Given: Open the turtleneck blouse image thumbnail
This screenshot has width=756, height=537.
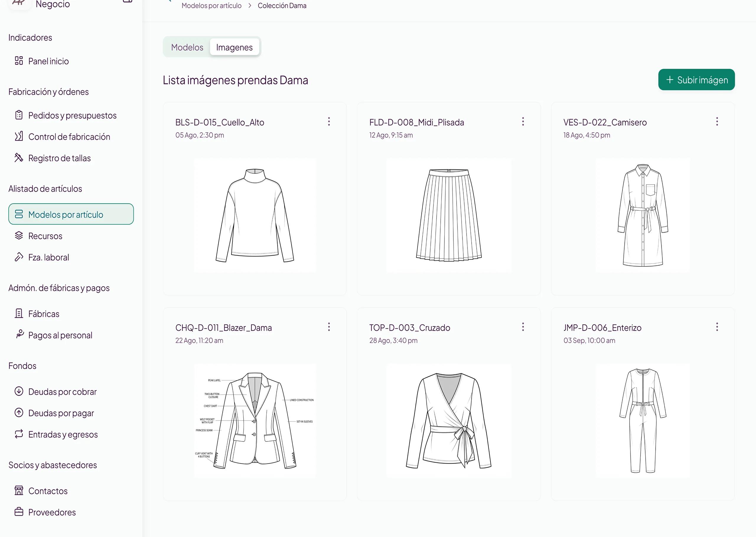Looking at the screenshot, I should [255, 216].
